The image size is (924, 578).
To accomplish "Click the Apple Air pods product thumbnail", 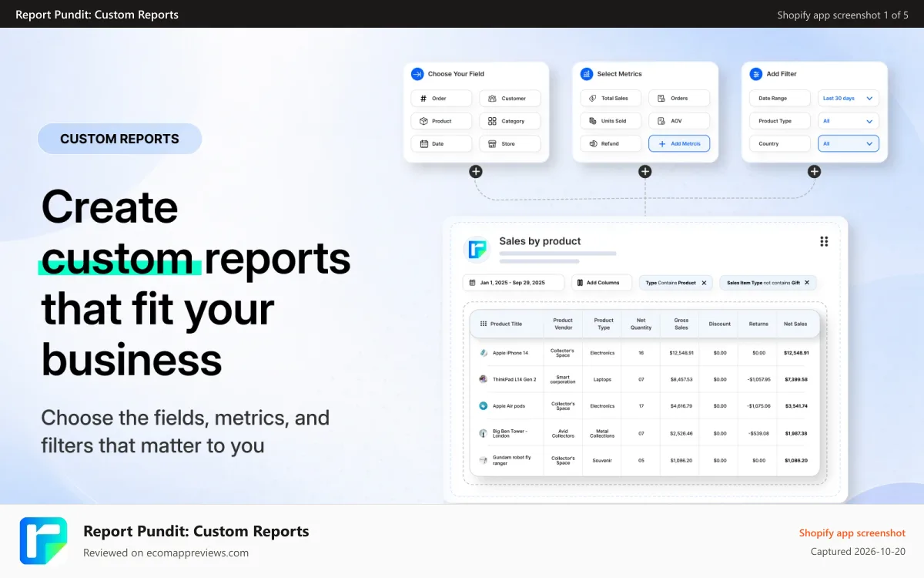I will coord(484,405).
